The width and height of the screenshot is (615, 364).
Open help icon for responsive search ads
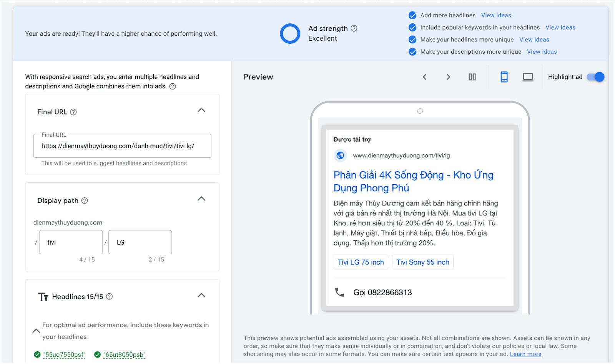(x=173, y=86)
